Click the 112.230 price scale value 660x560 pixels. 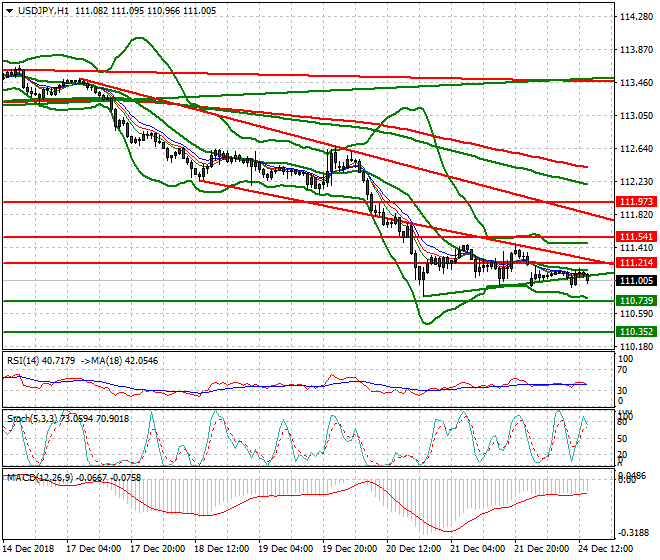tap(637, 181)
